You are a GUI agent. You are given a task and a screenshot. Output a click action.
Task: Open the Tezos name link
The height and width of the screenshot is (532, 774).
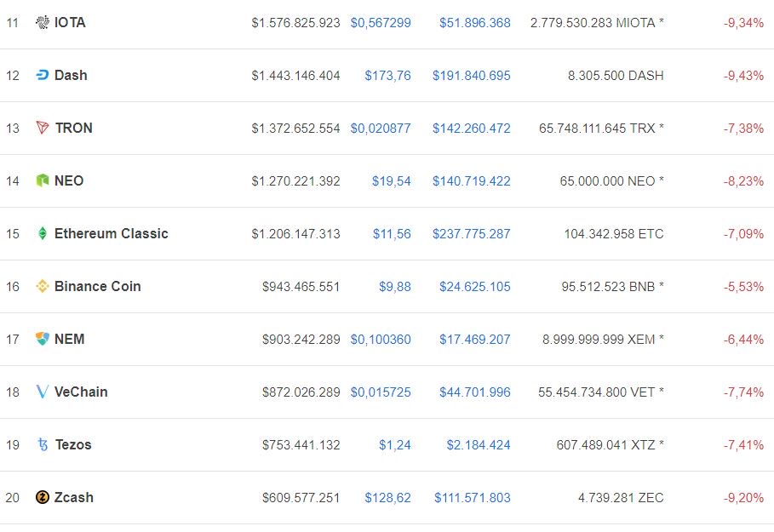[x=73, y=445]
